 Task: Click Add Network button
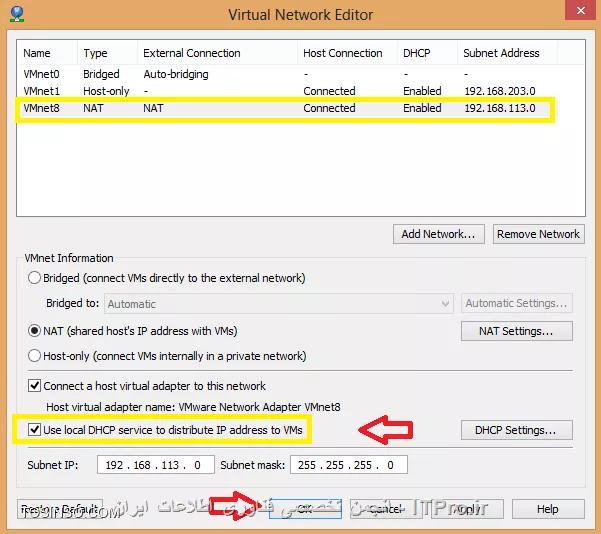[x=438, y=234]
